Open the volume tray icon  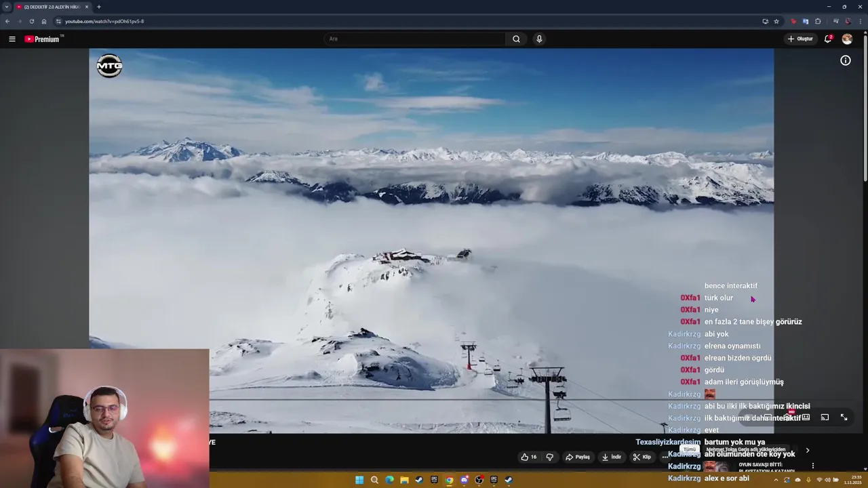pos(828,480)
